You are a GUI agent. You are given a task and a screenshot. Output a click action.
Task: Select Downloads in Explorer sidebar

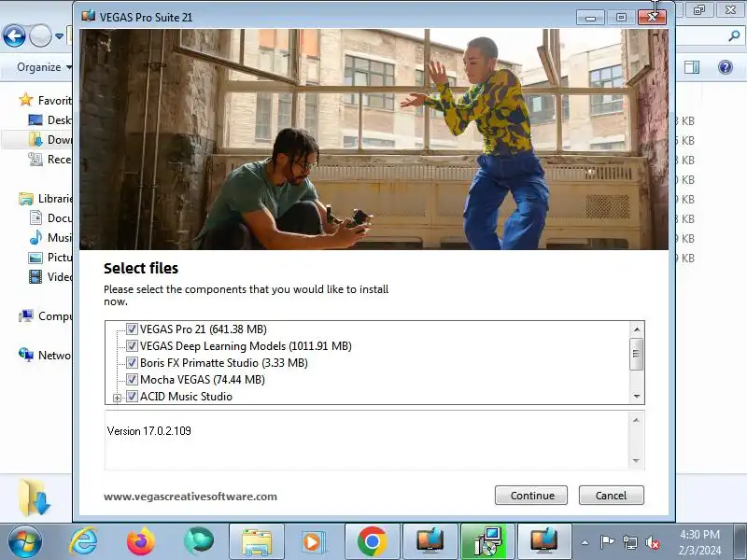[49, 139]
